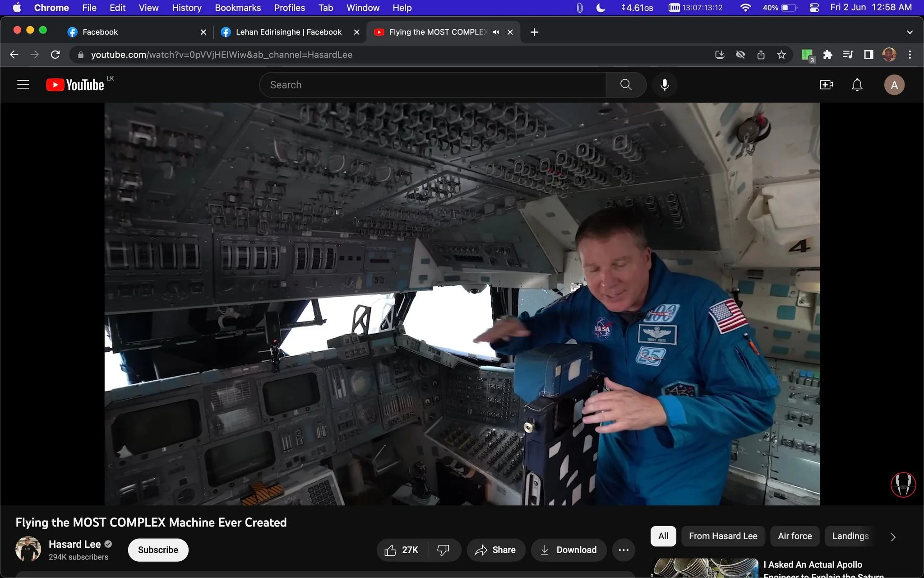924x578 pixels.
Task: Reload the YouTube page
Action: pos(55,55)
